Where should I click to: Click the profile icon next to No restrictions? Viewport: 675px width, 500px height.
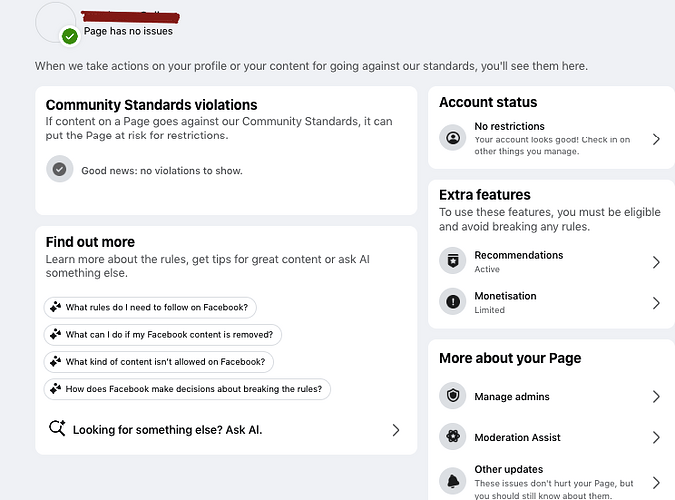[452, 138]
